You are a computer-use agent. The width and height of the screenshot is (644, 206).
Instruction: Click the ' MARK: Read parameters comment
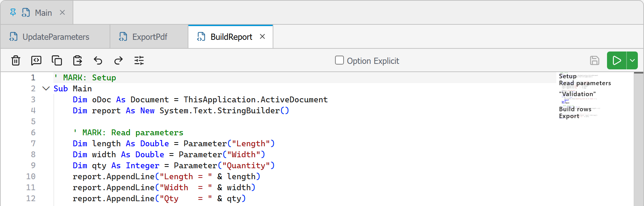tap(128, 133)
